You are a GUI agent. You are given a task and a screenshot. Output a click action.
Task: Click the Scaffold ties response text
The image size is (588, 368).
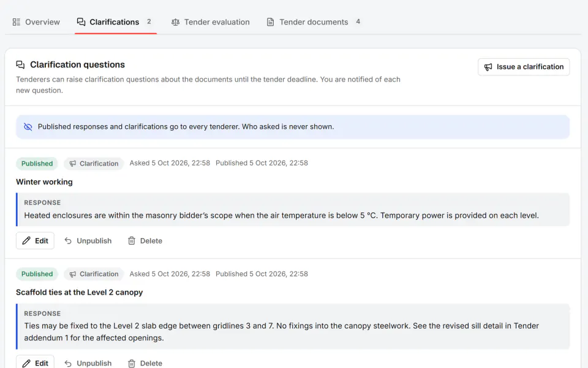tap(281, 332)
